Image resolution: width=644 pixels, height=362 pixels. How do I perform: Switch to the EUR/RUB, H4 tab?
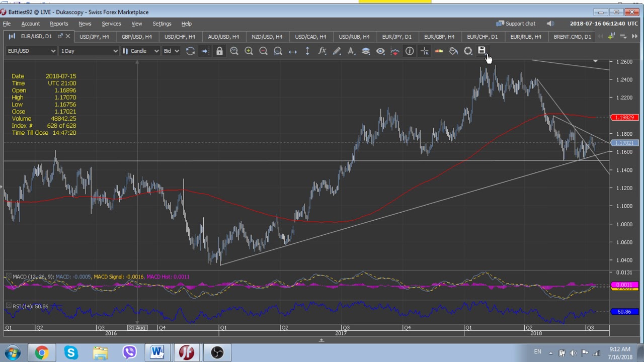pos(526,37)
